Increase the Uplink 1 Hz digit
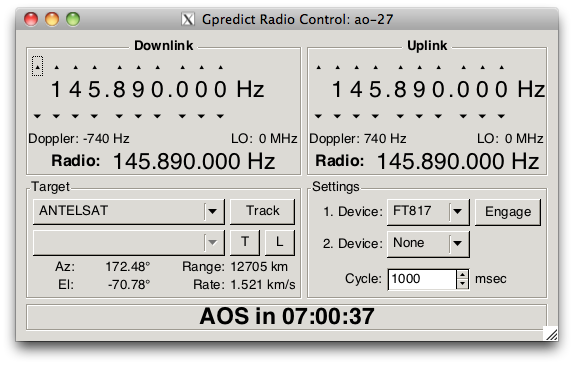The image size is (574, 365). pos(502,67)
